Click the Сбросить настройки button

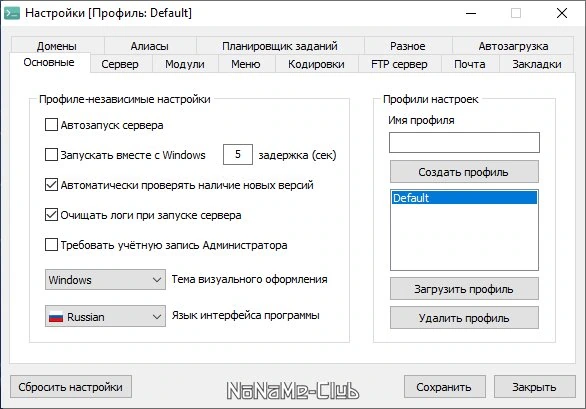[x=71, y=387]
